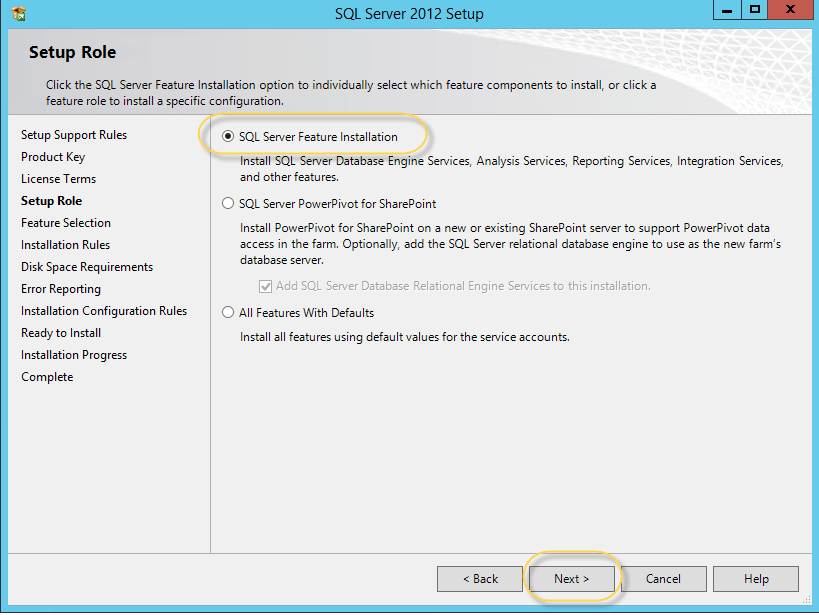Select Installation Configuration Rules step
Screen dimensions: 819x615
click(104, 311)
